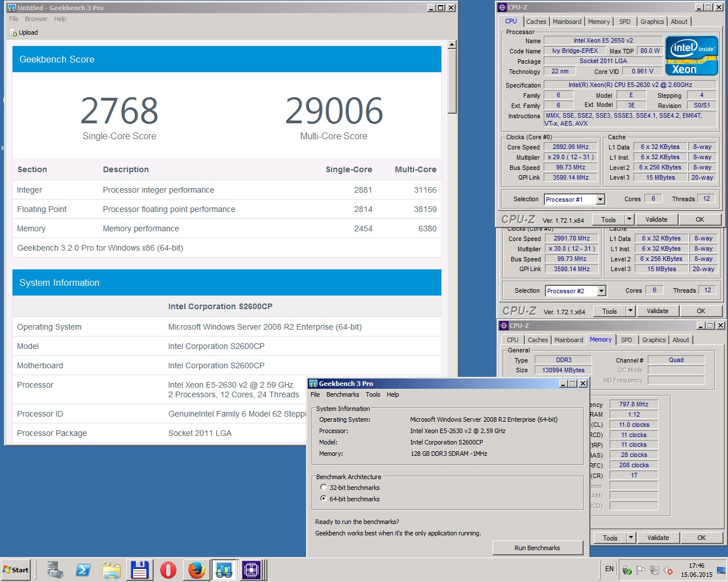Click the DRAM frequency 797.8 MHz value

[634, 404]
